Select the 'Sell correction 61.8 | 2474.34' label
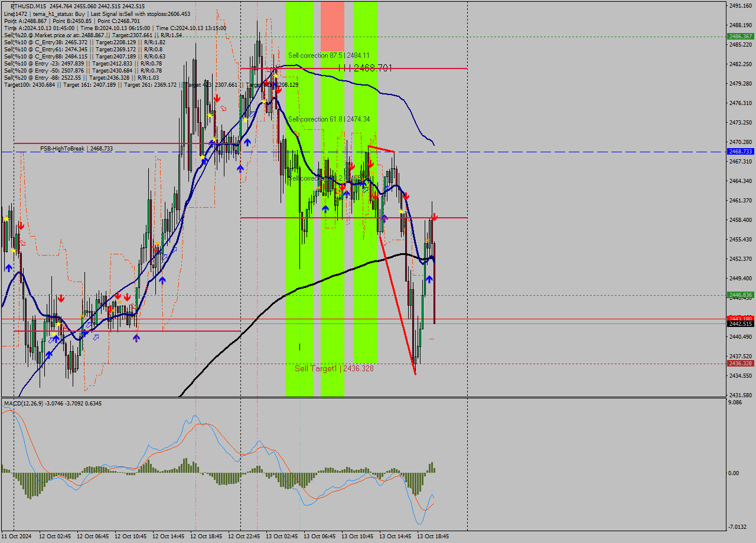756x543 pixels. (x=329, y=119)
